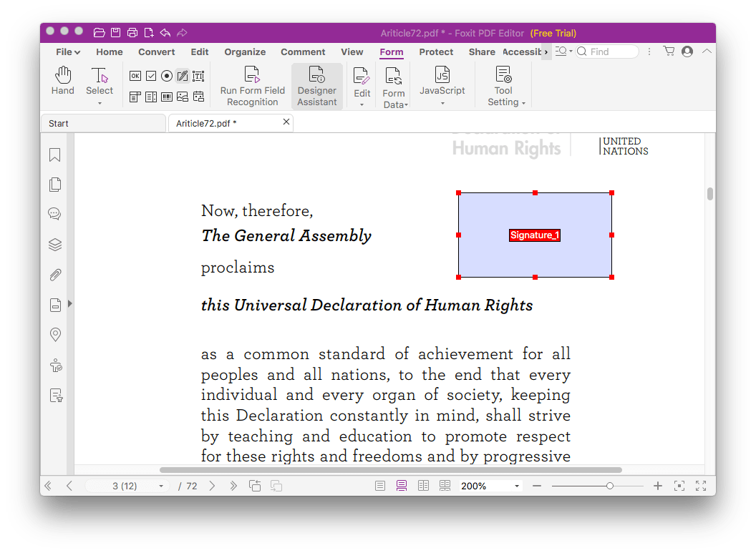
Task: Go to the next page arrow
Action: coord(212,486)
